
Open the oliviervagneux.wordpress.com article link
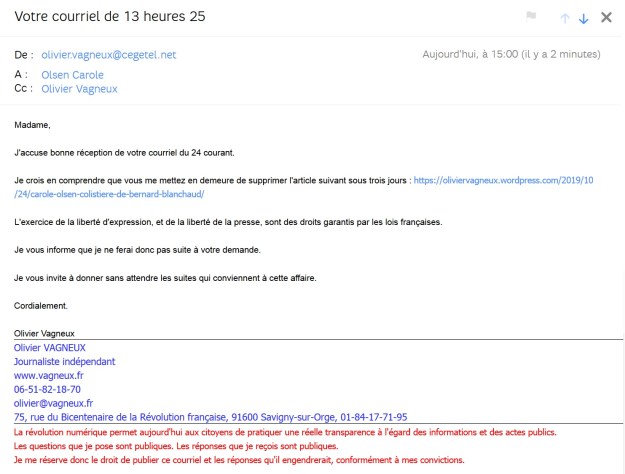[x=503, y=180]
